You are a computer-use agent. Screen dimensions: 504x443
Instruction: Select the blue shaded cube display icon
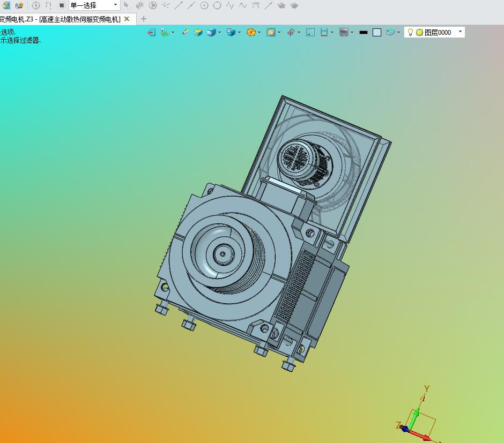(x=211, y=33)
